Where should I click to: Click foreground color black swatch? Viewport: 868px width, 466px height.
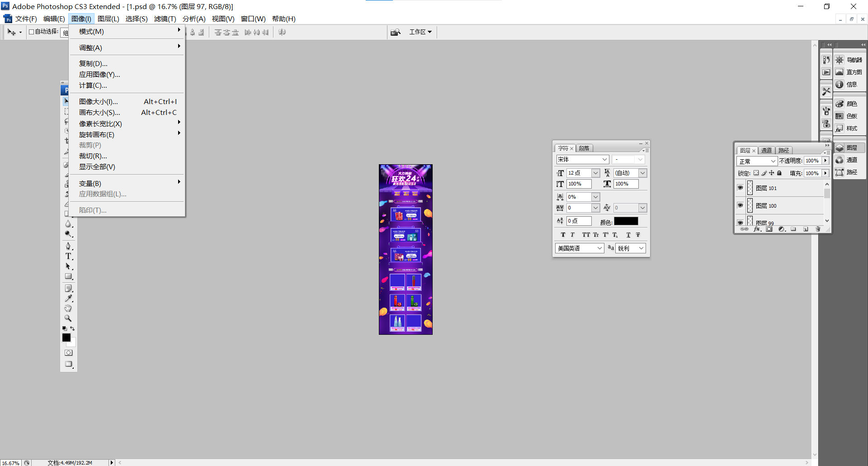(66, 338)
